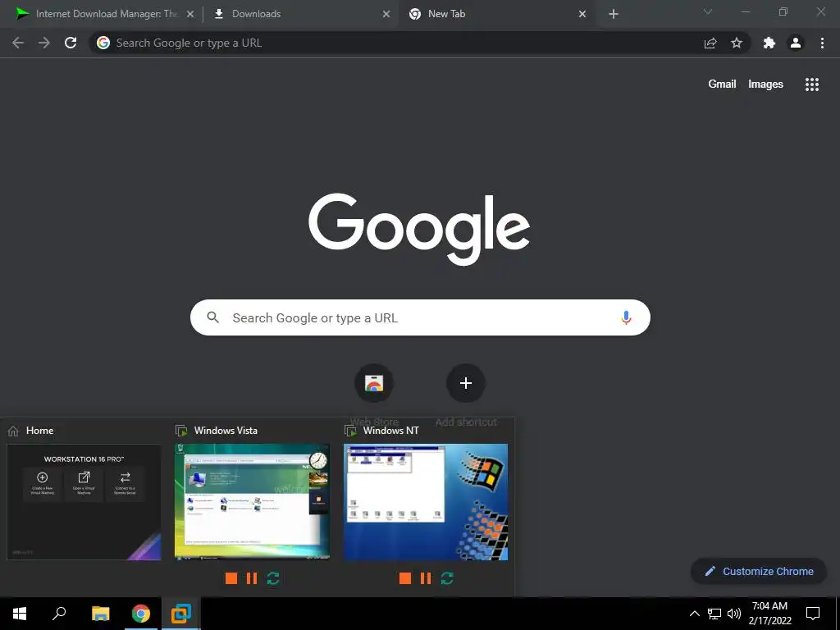Select the VMware Home window preview
The image size is (840, 630).
point(84,502)
